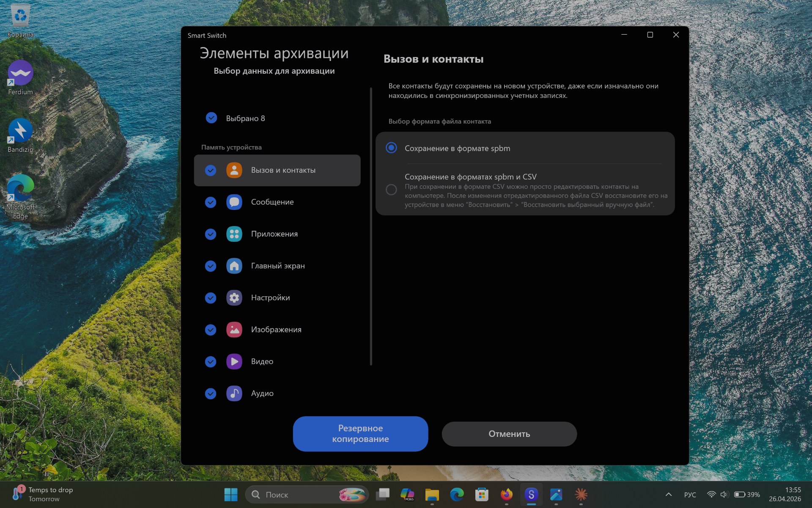
Task: Uncheck the Видео checkbox
Action: 211,362
